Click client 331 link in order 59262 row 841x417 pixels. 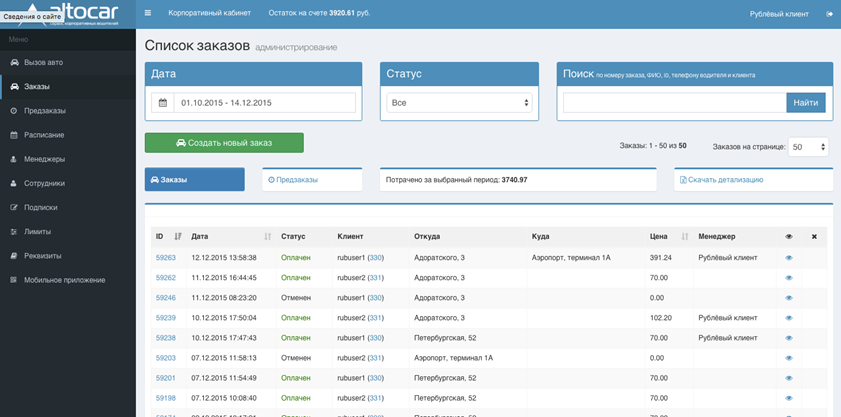375,278
